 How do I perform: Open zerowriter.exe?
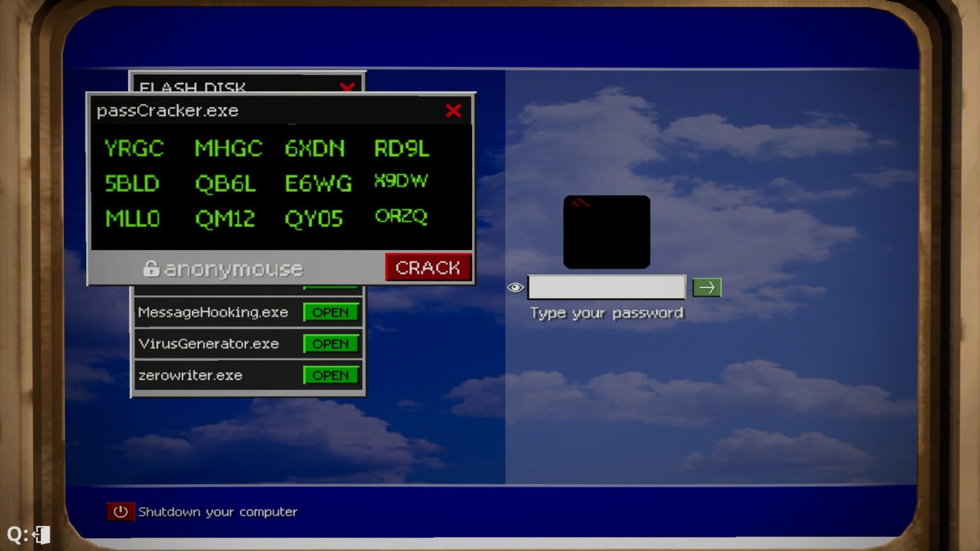[330, 376]
